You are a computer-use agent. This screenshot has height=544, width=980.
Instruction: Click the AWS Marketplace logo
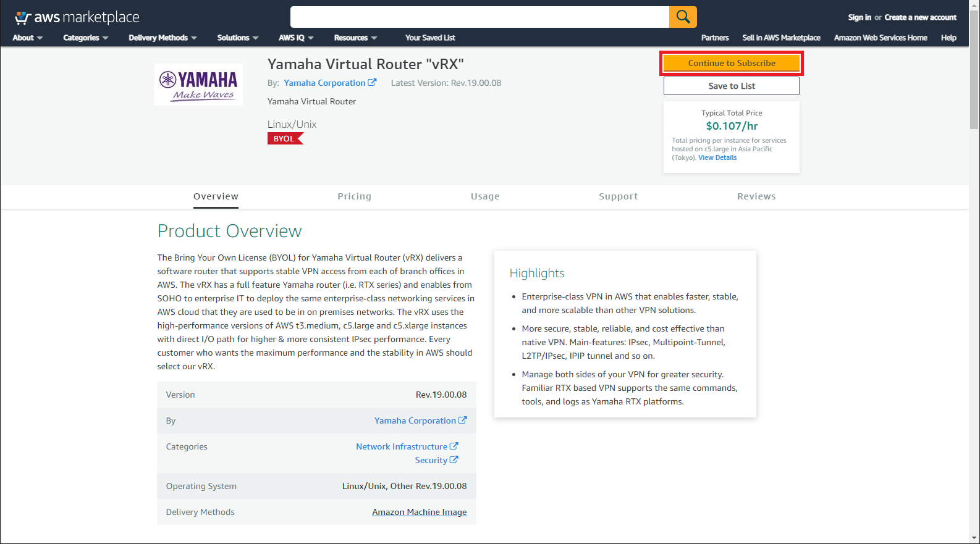pos(77,17)
